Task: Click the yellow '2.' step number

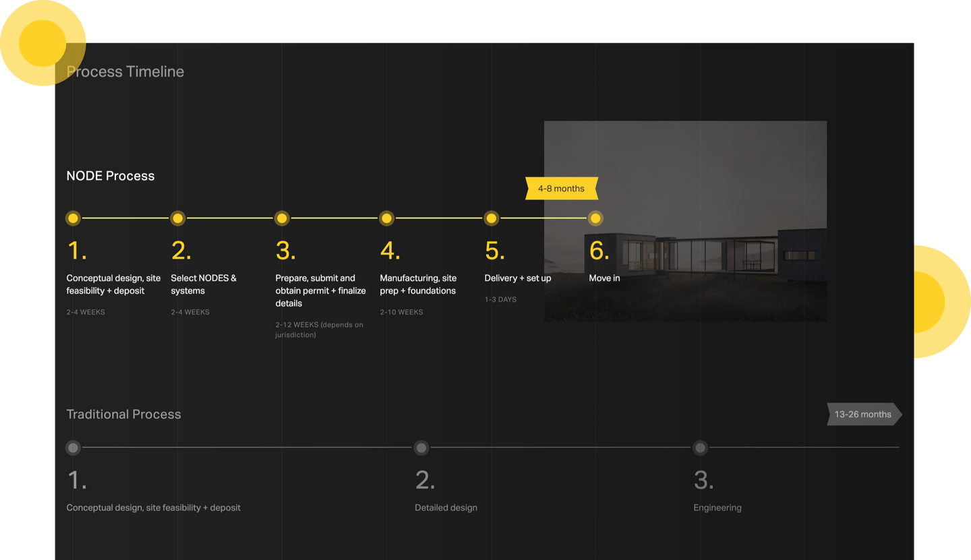Action: coord(181,251)
